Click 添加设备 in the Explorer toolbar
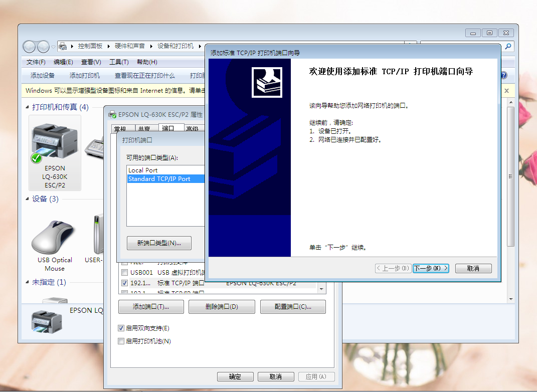This screenshot has height=392, width=537. tap(43, 75)
